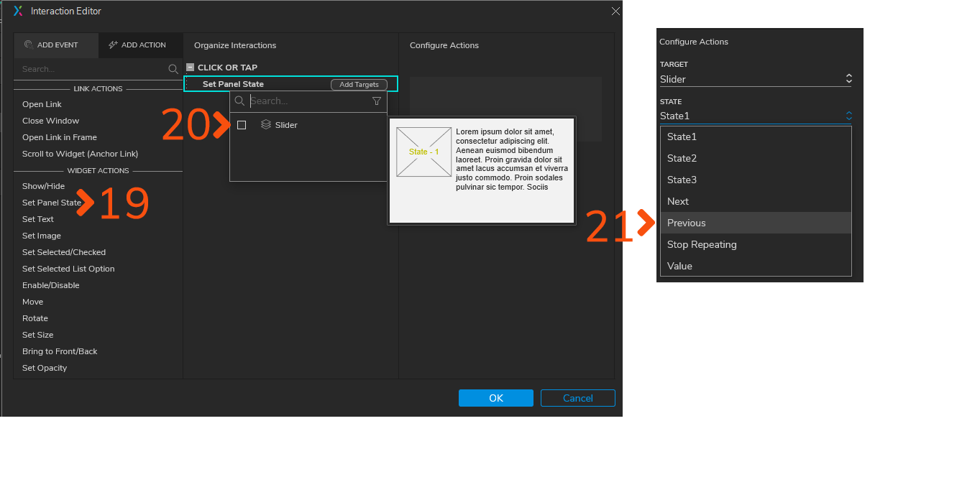Screen dimensions: 980x495
Task: Click the Add Targets button
Action: [x=358, y=84]
